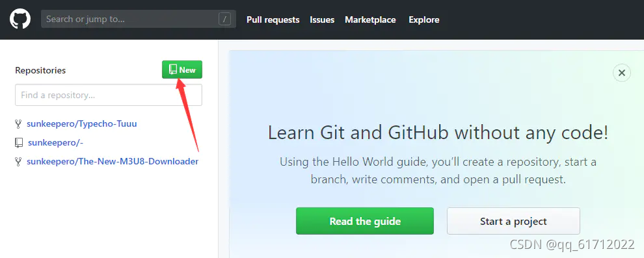The width and height of the screenshot is (644, 258).
Task: Click Start a project button
Action: point(513,221)
